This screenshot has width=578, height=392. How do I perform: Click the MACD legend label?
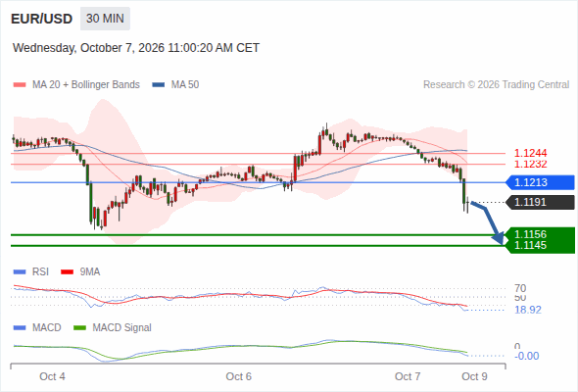pos(46,328)
